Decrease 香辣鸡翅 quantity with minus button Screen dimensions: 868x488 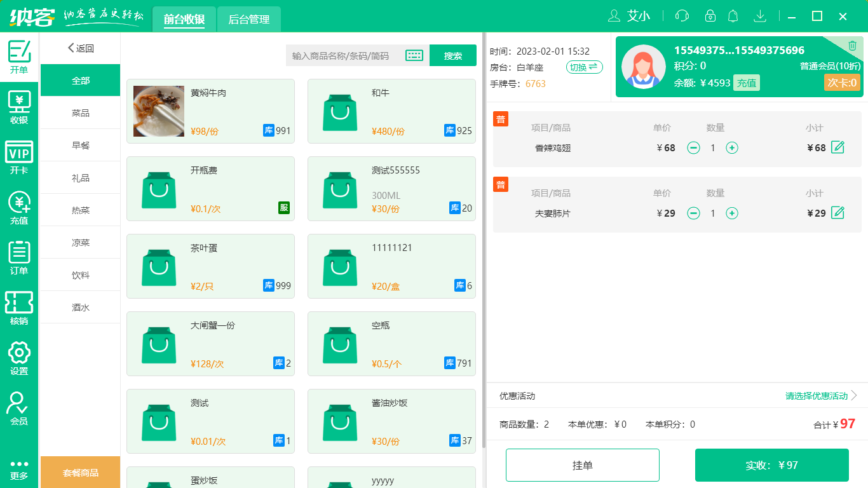[694, 148]
